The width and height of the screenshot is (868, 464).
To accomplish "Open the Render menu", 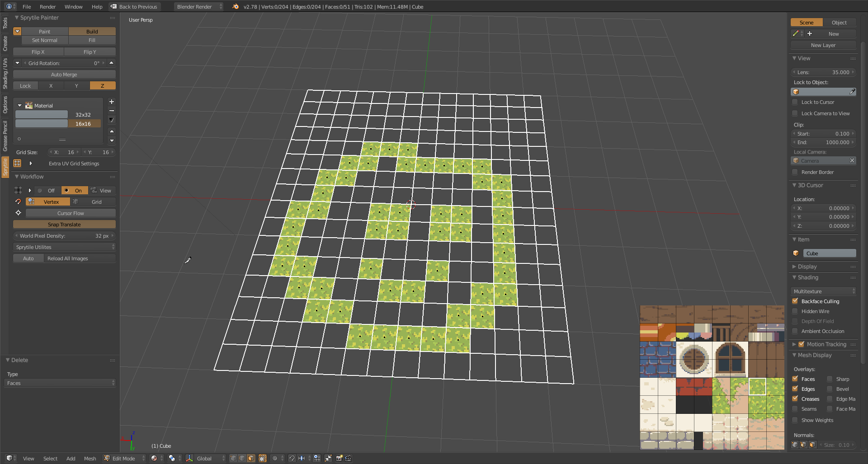I will [x=47, y=6].
